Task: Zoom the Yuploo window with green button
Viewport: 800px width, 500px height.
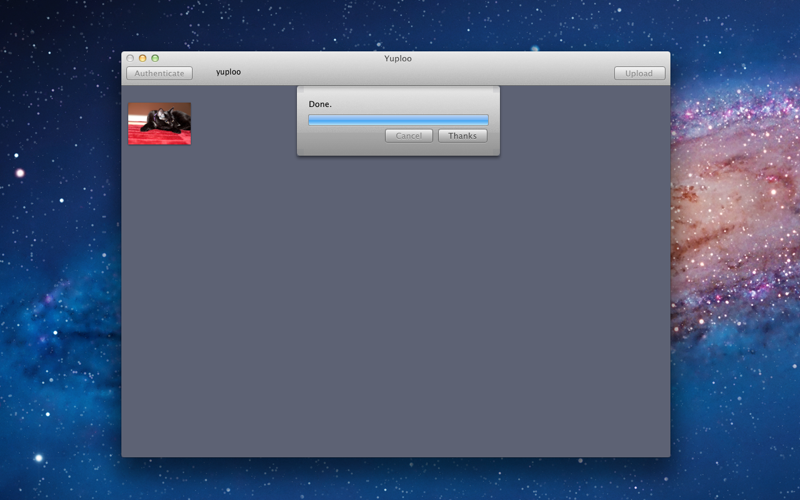Action: (155, 58)
